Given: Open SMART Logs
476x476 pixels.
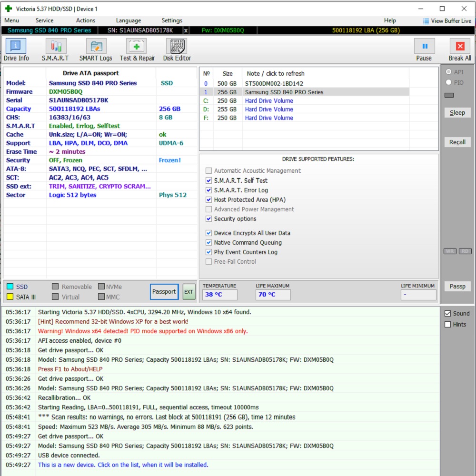Looking at the screenshot, I should (x=96, y=50).
